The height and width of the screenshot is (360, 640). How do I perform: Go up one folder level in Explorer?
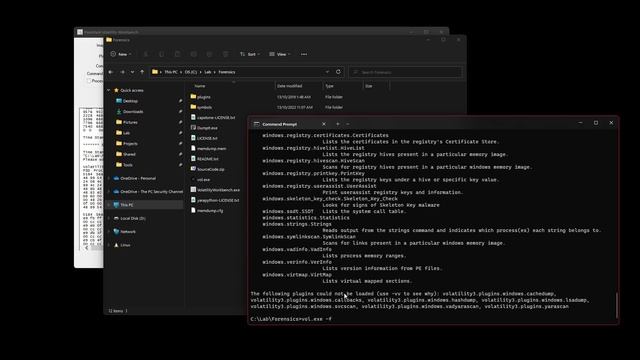point(142,72)
